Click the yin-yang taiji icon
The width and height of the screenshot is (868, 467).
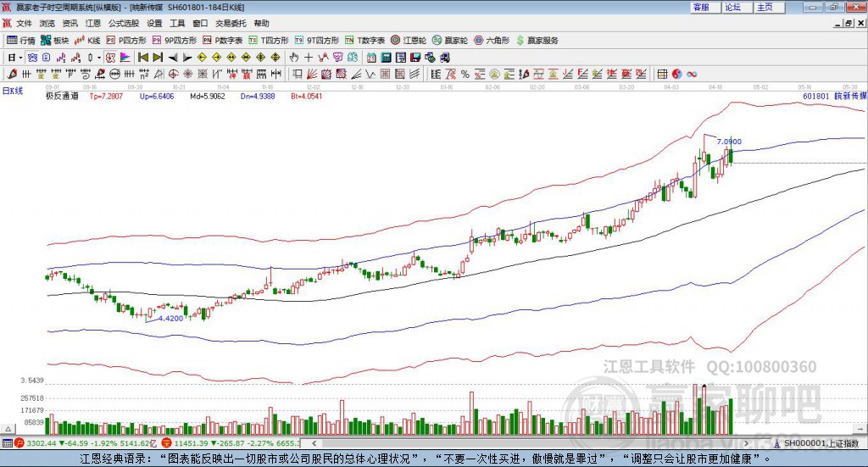click(x=677, y=74)
